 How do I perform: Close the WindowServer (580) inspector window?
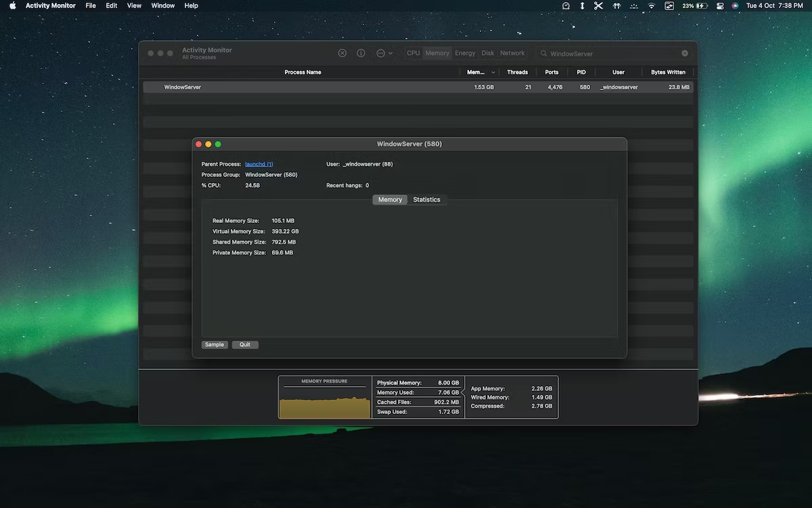pos(199,144)
